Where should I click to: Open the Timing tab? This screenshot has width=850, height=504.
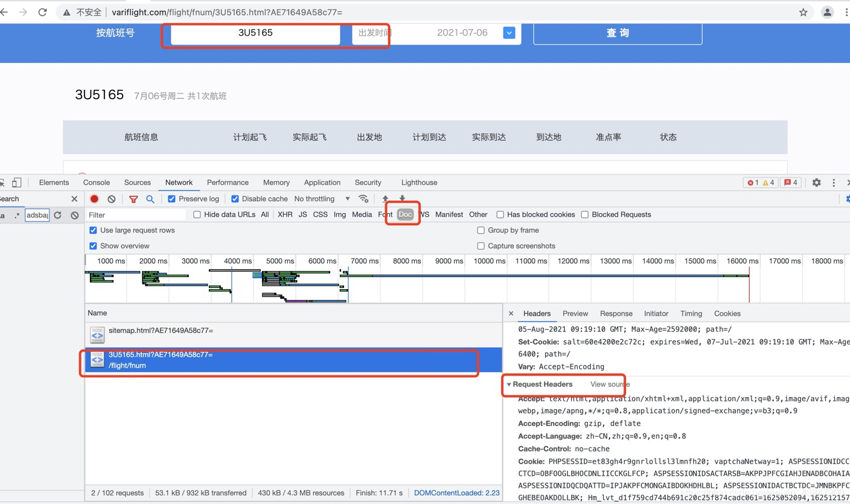(x=691, y=313)
